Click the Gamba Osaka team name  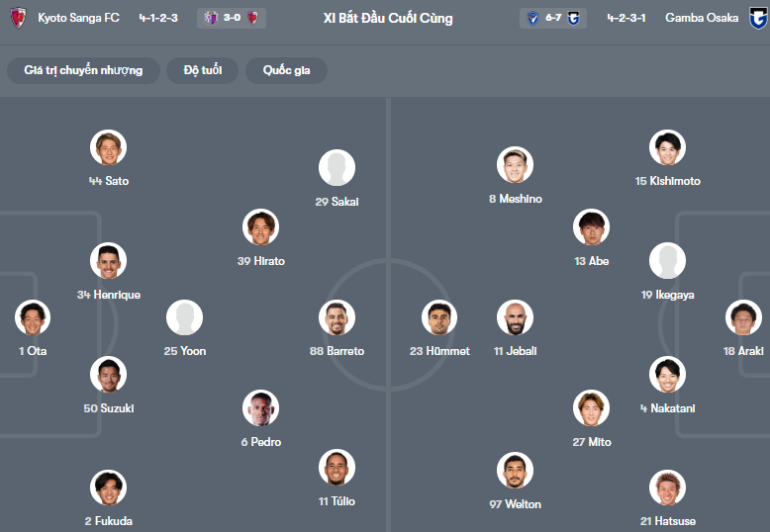tap(702, 18)
